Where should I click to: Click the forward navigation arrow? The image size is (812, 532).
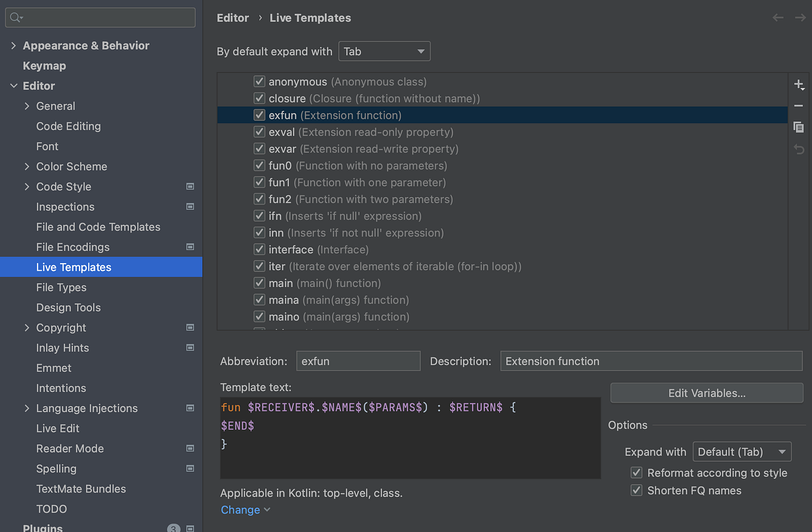[x=800, y=17]
